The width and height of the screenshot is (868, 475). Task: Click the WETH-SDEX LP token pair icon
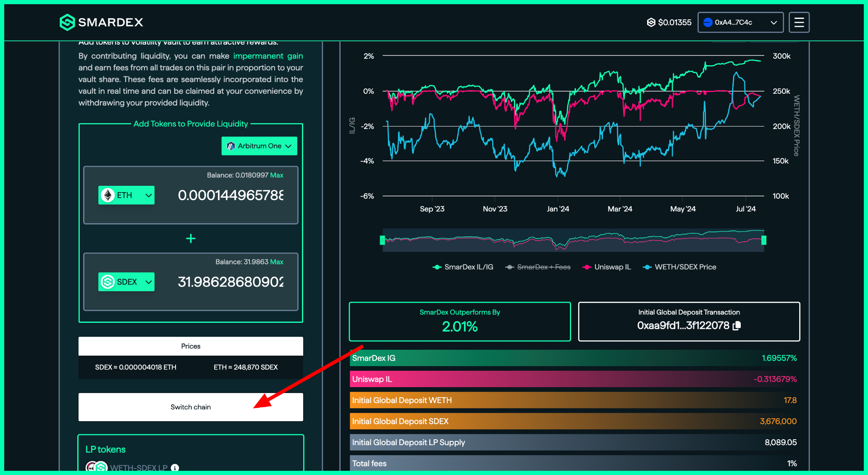(97, 467)
